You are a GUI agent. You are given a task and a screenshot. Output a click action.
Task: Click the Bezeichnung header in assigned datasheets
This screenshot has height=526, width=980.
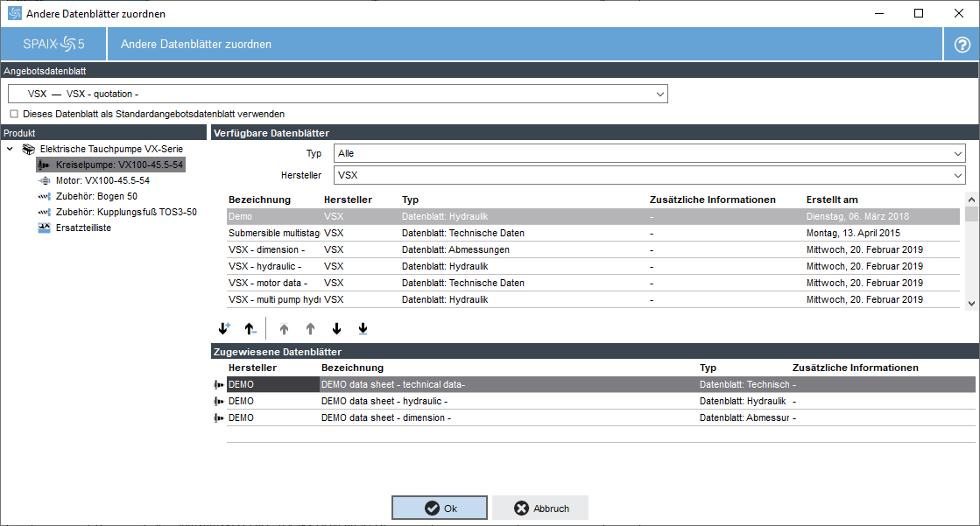[x=352, y=368]
